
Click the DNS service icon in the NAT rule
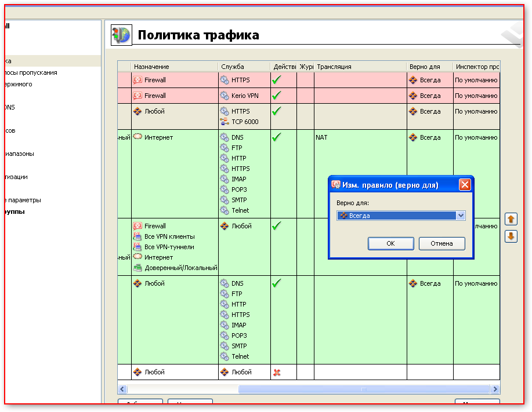(x=225, y=137)
